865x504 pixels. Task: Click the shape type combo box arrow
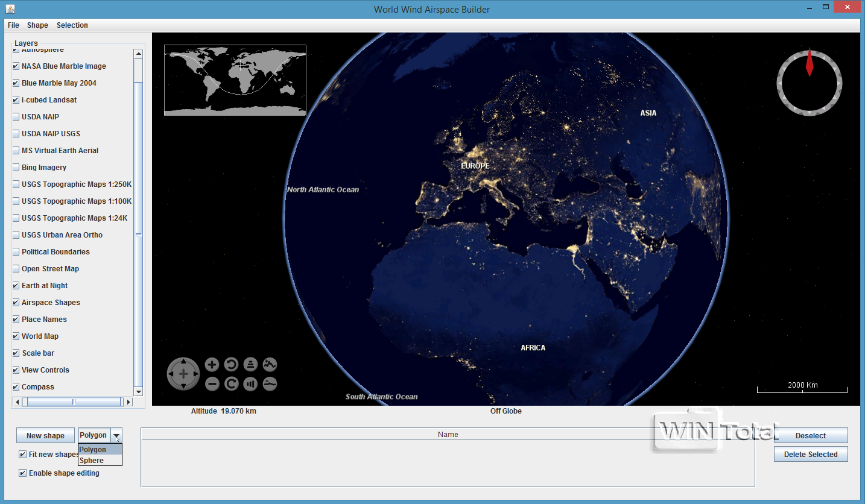(x=116, y=436)
